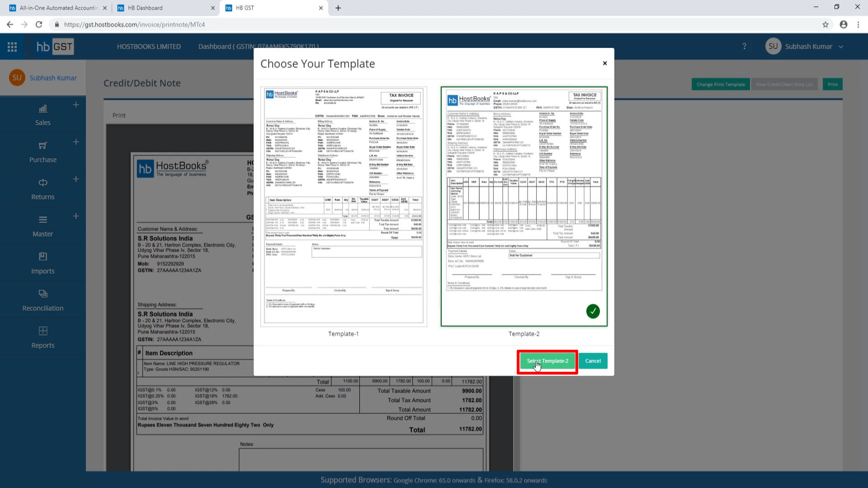Cancel the template chooser dialog
Screen dimensions: 868x488
tap(593, 361)
